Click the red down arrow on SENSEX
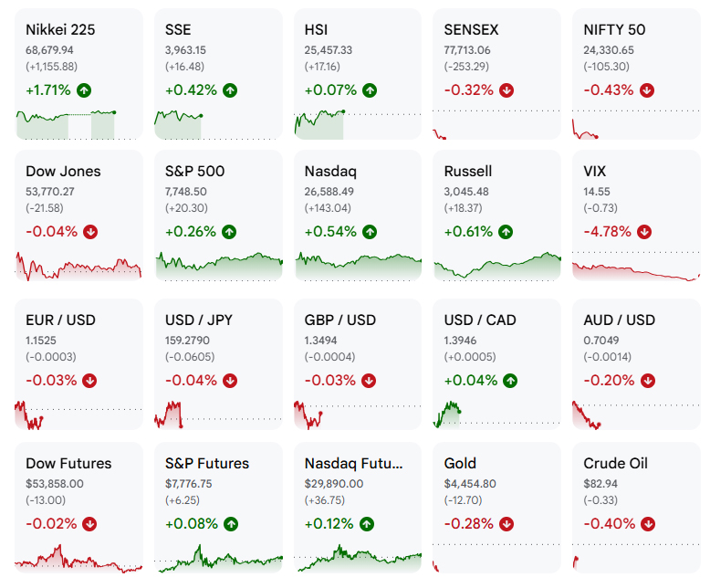Viewport: 710px width, 588px height. 506,90
